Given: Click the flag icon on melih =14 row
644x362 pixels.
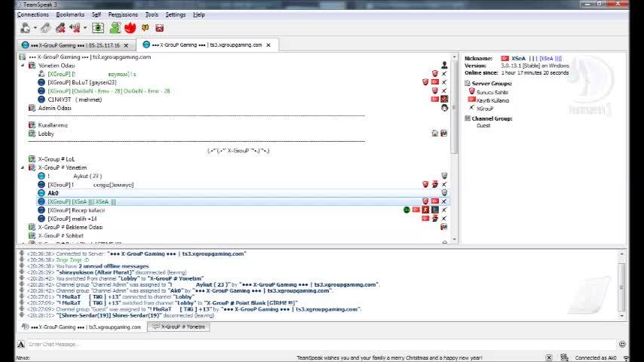Looking at the screenshot, I should pos(425,218).
